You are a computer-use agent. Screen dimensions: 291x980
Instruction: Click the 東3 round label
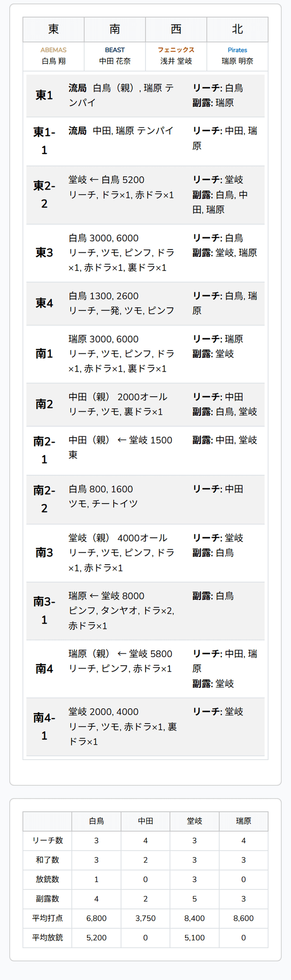point(44,253)
